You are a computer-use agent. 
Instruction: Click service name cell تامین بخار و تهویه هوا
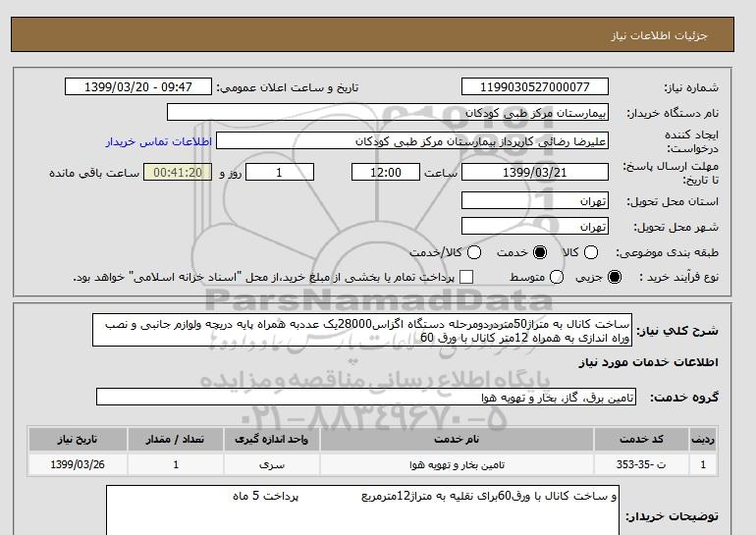(457, 464)
